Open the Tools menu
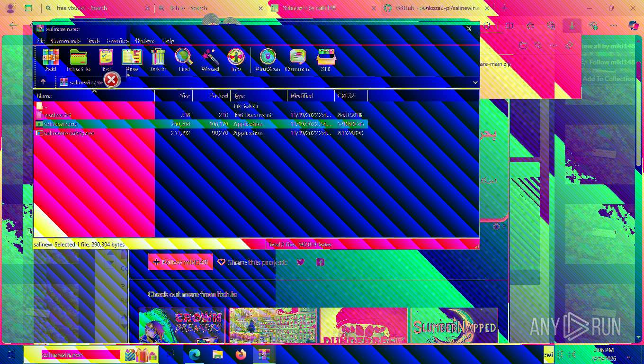 tap(94, 41)
